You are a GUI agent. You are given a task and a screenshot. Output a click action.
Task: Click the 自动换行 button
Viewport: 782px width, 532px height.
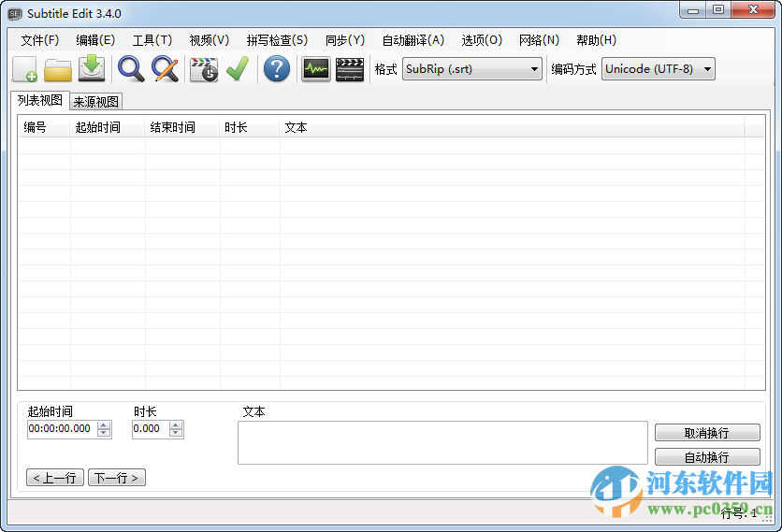(707, 456)
